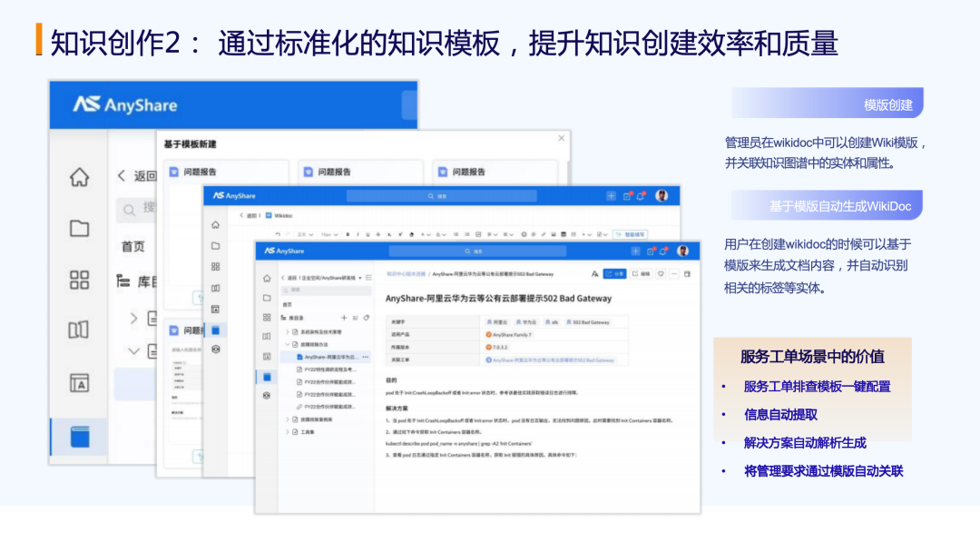Click the AnyShare Family 7 product tag

tap(509, 334)
